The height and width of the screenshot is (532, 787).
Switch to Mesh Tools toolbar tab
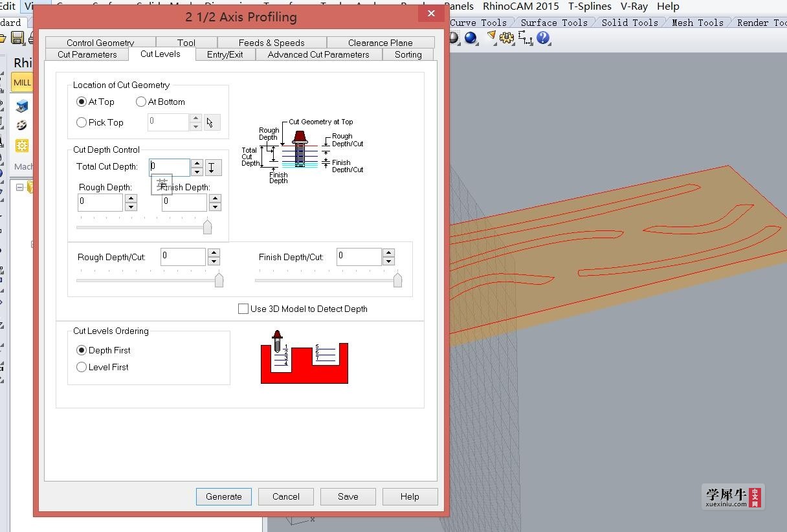click(698, 22)
